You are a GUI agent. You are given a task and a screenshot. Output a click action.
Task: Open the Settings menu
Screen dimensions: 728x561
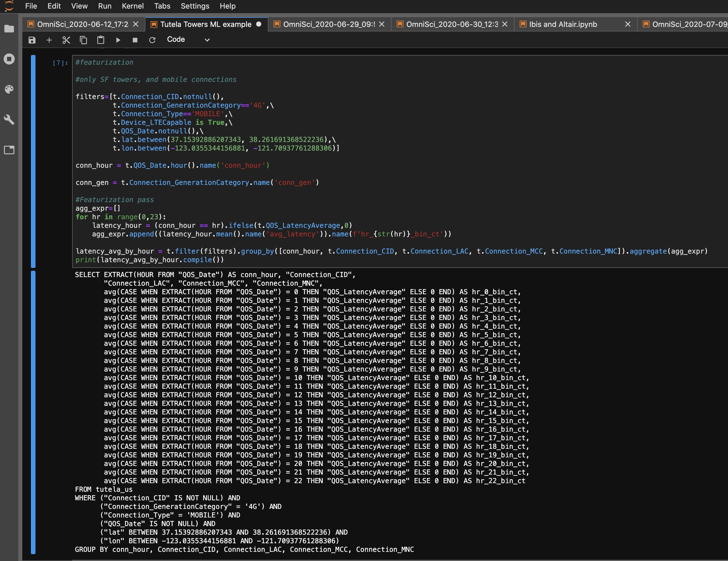(x=195, y=6)
